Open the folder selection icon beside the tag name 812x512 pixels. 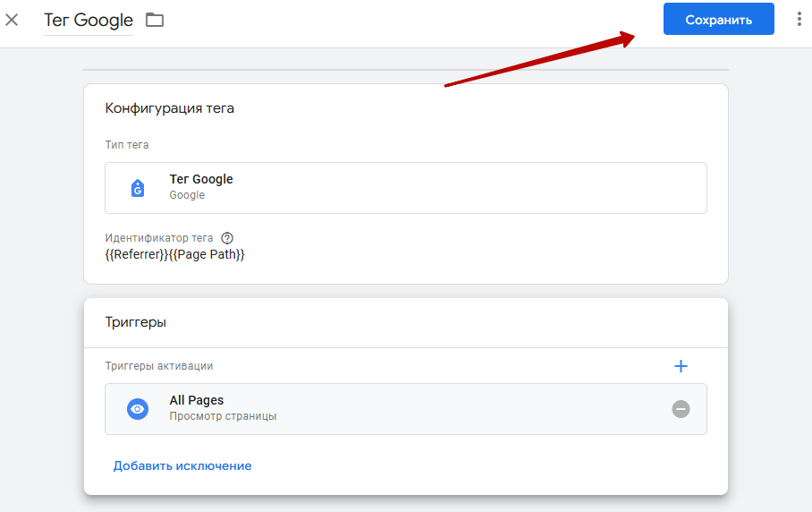pyautogui.click(x=155, y=21)
